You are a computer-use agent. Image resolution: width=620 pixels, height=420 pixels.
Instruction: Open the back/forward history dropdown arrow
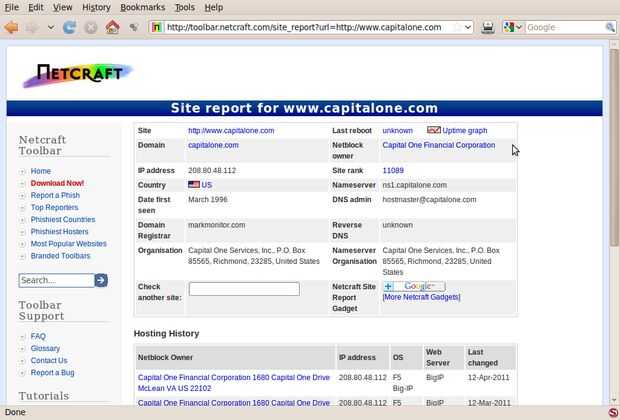click(51, 28)
